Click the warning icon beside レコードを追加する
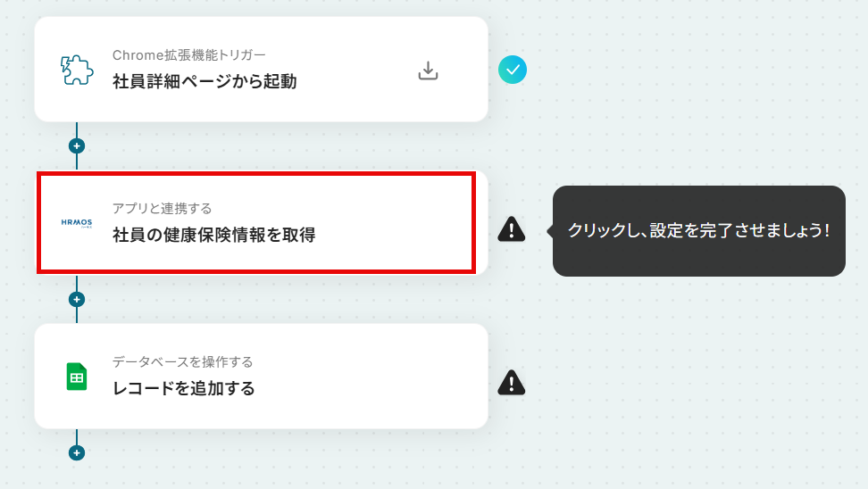868x489 pixels. tap(512, 382)
